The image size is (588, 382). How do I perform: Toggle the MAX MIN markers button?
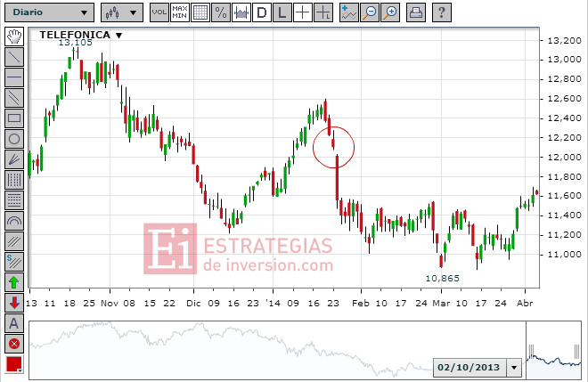pyautogui.click(x=180, y=12)
